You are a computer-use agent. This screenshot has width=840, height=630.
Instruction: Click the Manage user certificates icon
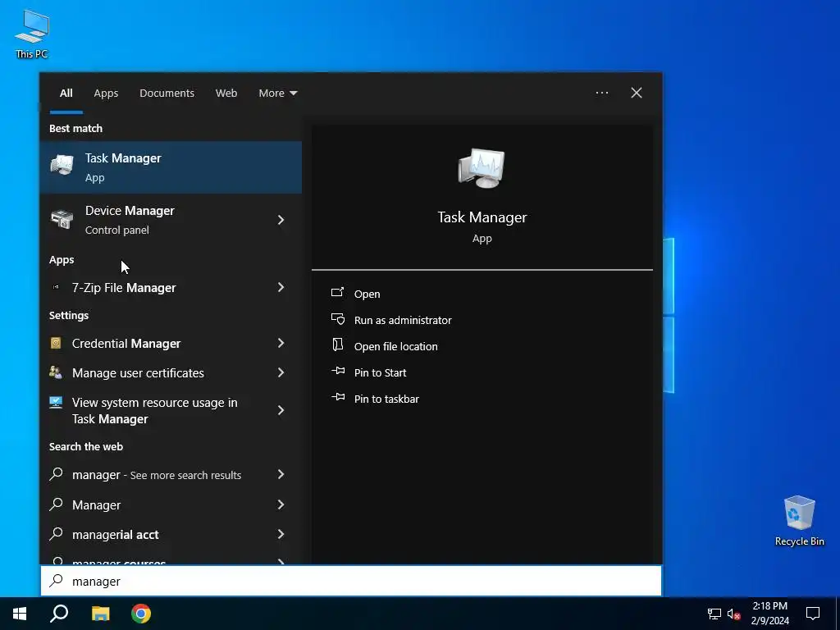(56, 372)
